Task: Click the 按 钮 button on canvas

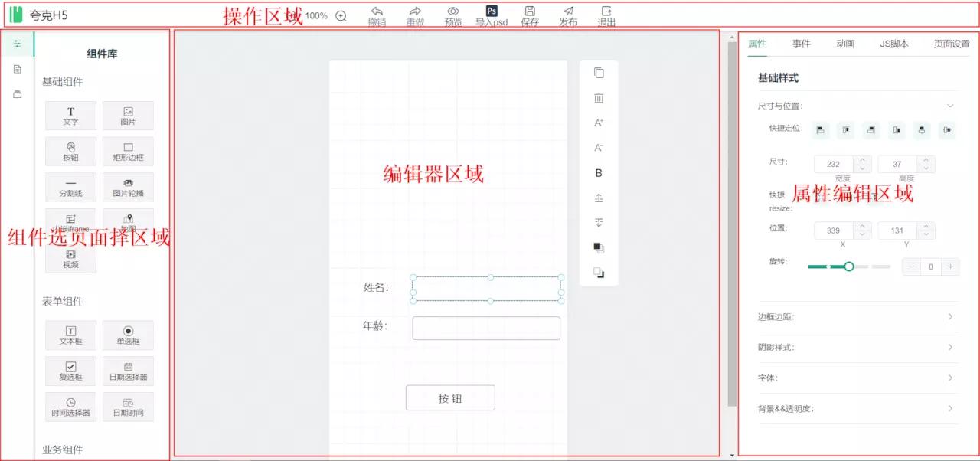Action: tap(450, 397)
